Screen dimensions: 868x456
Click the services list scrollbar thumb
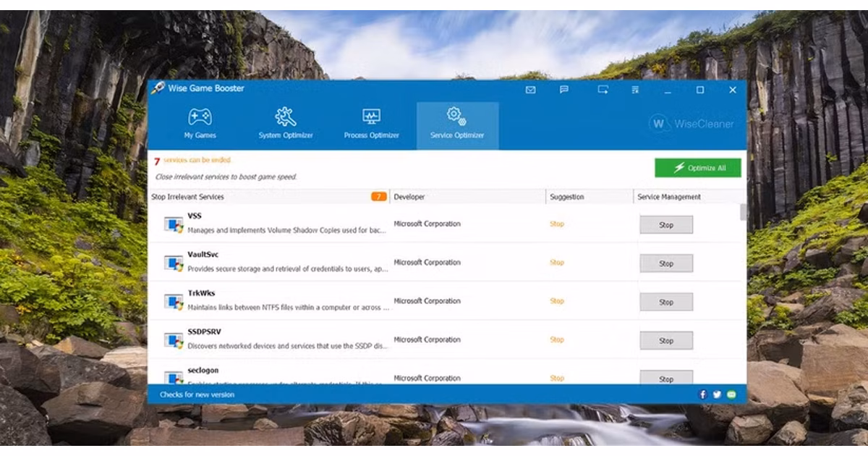pyautogui.click(x=743, y=211)
